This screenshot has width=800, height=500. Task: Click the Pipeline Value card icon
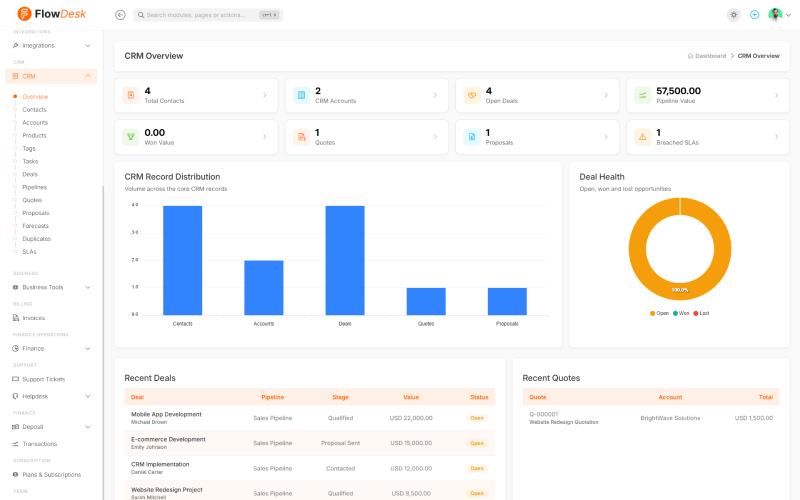pos(643,95)
